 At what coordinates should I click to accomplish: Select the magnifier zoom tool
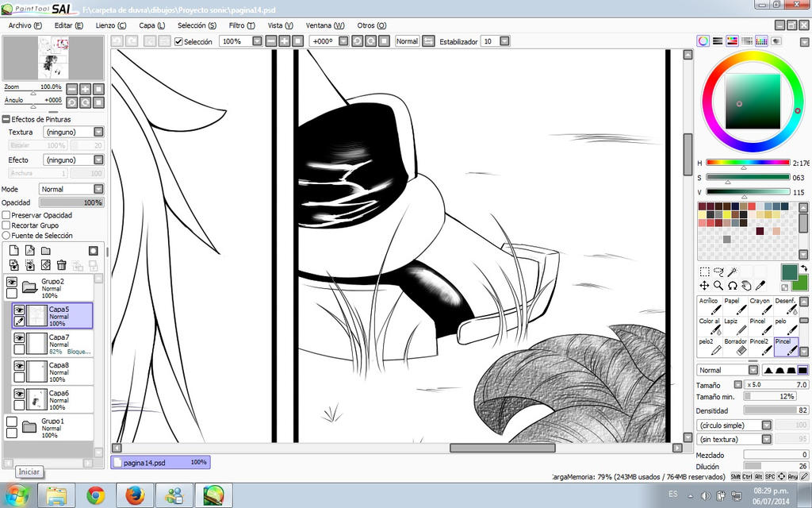tap(718, 286)
